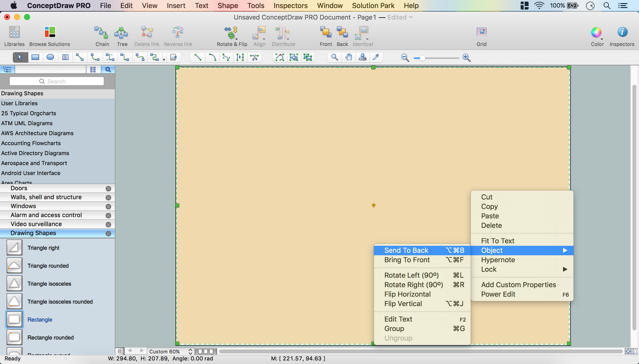Toggle the library search mode button
Viewport: 639px width, 364px height.
click(x=108, y=69)
